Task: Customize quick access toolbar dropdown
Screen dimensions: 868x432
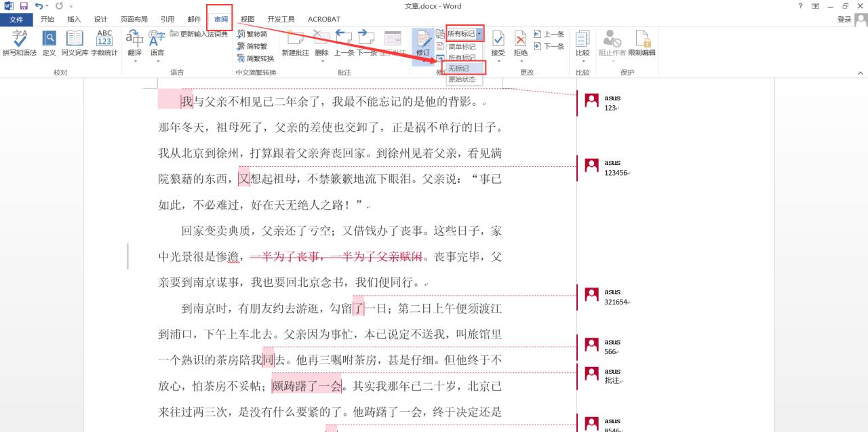Action: tap(71, 6)
